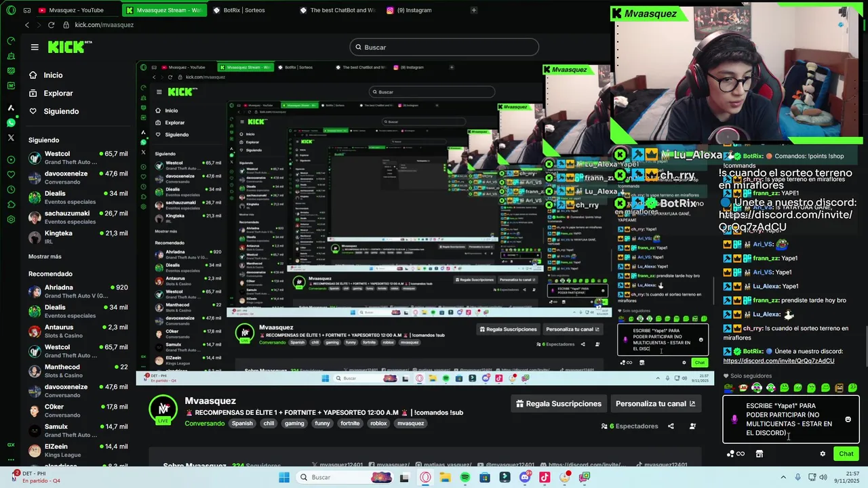Open the Discord invite link in chat
This screenshot has height=488, width=868.
pyautogui.click(x=778, y=361)
